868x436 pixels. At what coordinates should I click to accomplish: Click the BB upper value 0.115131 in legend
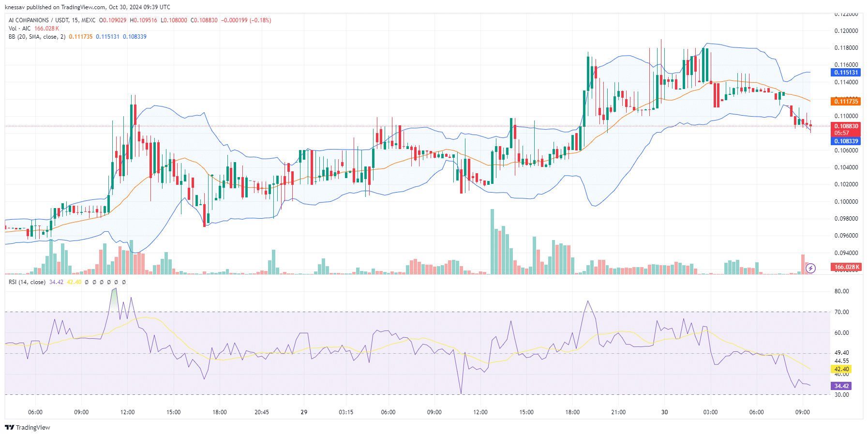107,37
